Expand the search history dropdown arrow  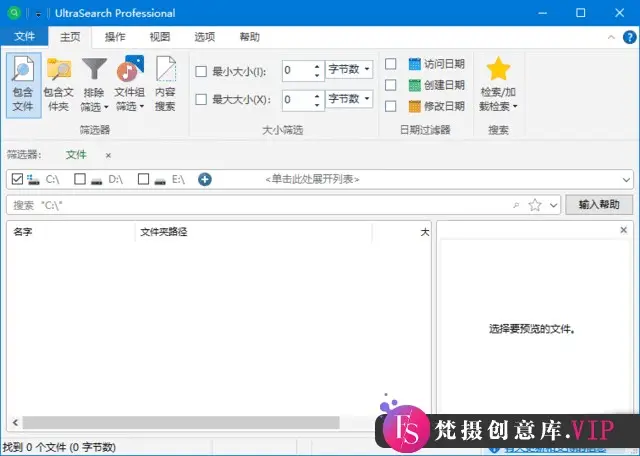553,205
